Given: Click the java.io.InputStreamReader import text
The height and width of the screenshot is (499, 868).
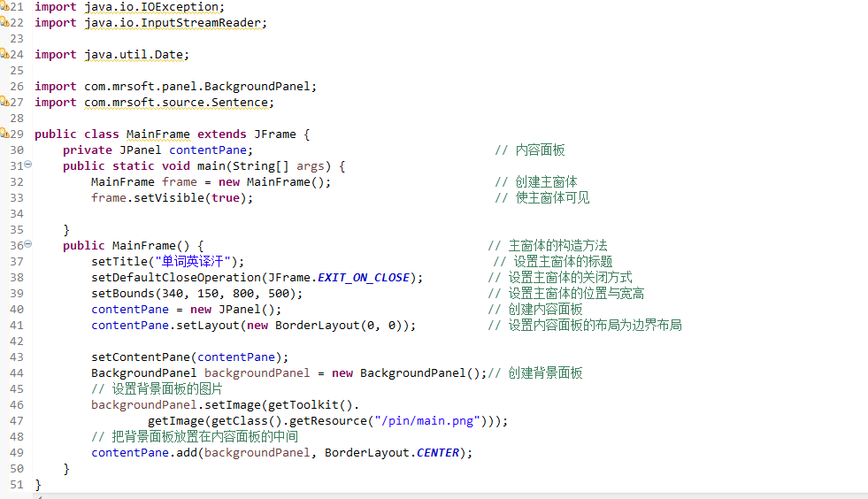Looking at the screenshot, I should tap(173, 23).
